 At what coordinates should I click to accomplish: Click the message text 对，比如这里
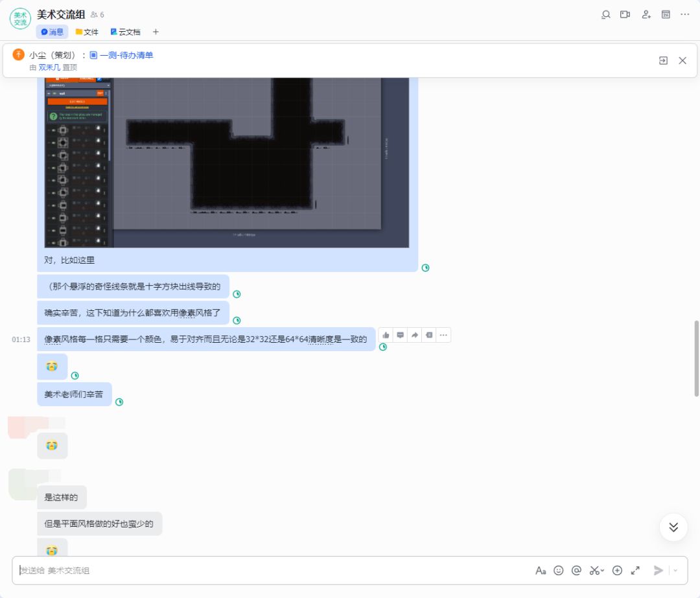[69, 260]
